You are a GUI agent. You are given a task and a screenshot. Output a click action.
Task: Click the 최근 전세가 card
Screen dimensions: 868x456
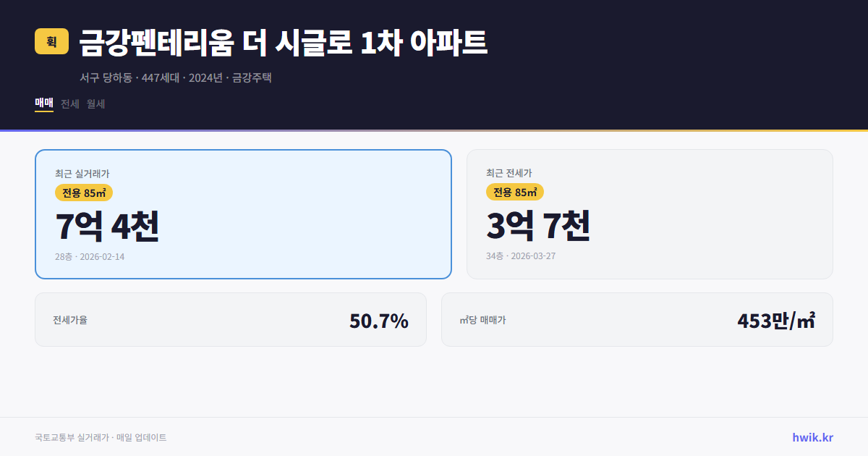pos(650,214)
